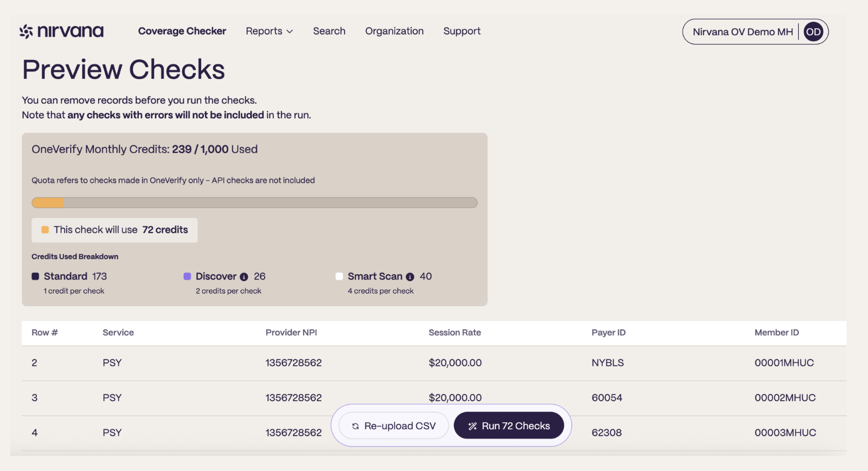Click the Standard 173 credits label

pos(75,276)
